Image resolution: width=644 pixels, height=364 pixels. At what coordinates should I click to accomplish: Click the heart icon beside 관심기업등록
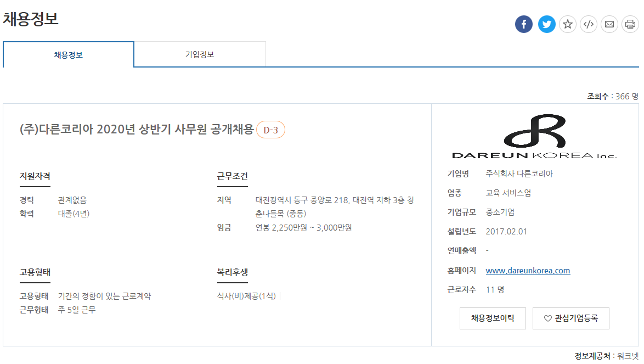(x=547, y=318)
